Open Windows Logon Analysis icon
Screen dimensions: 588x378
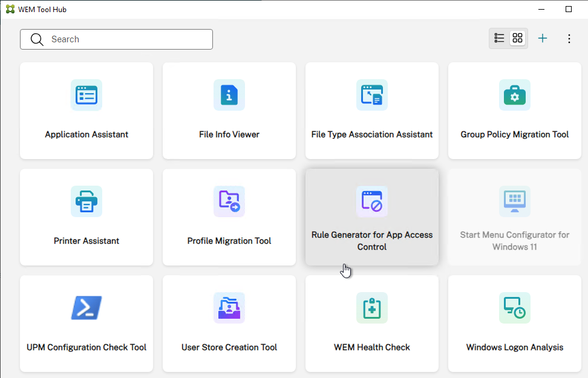(514, 308)
